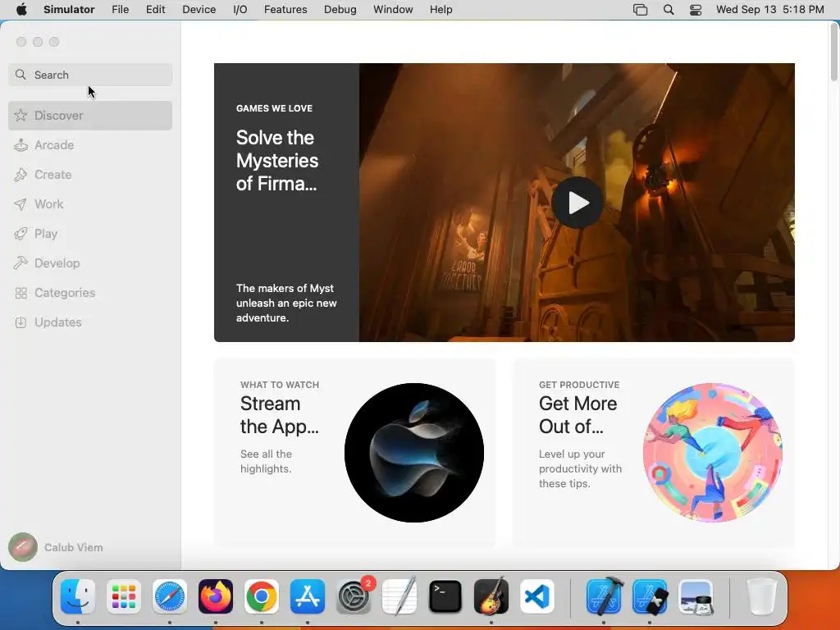The height and width of the screenshot is (630, 840).
Task: Select the Play rocket icon
Action: [21, 234]
